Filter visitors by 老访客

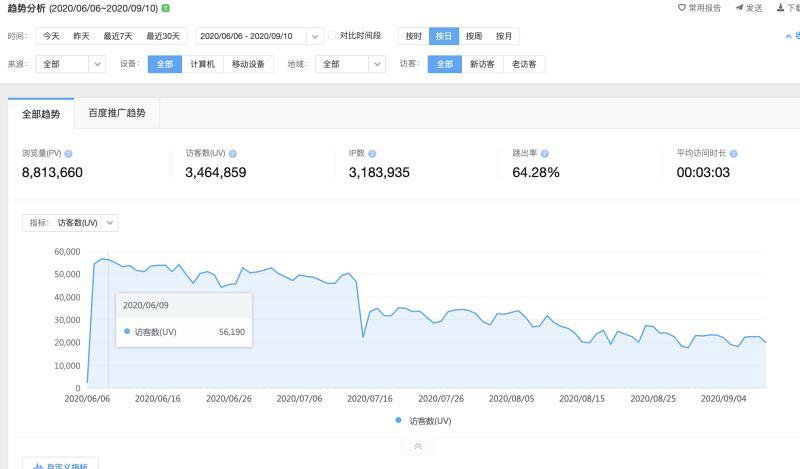[524, 64]
